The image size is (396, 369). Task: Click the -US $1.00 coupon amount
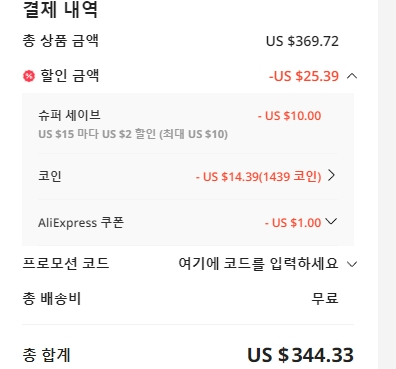[x=293, y=223]
